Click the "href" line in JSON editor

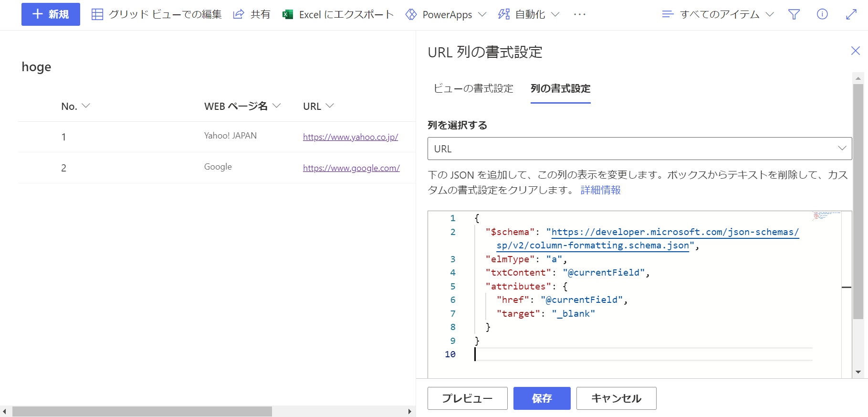point(562,300)
